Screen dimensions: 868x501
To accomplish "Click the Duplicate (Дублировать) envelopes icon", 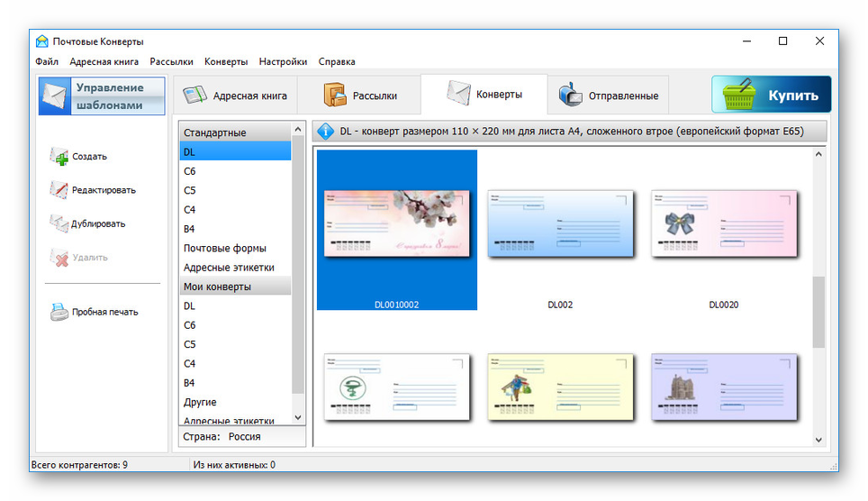I will point(59,223).
